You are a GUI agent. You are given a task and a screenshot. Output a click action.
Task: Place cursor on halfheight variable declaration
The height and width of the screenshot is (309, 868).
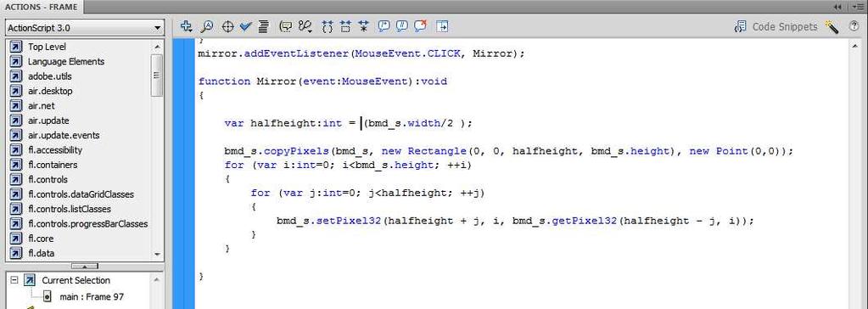pyautogui.click(x=283, y=123)
